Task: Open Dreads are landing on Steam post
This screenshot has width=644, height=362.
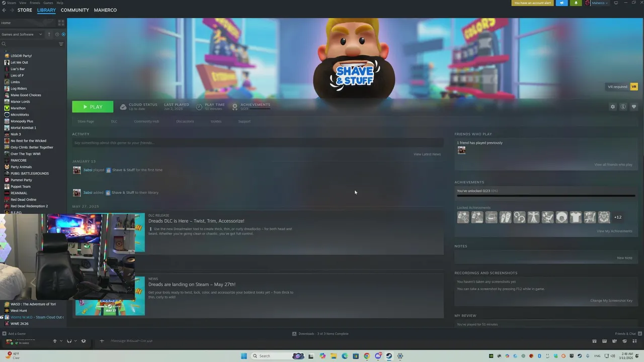Action: tap(192, 285)
